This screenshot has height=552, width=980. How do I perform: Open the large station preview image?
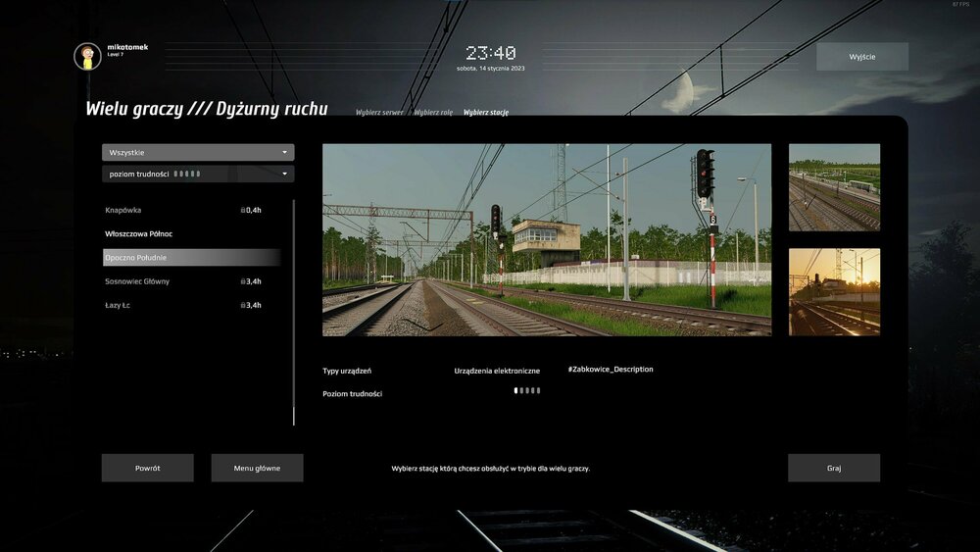pos(547,240)
